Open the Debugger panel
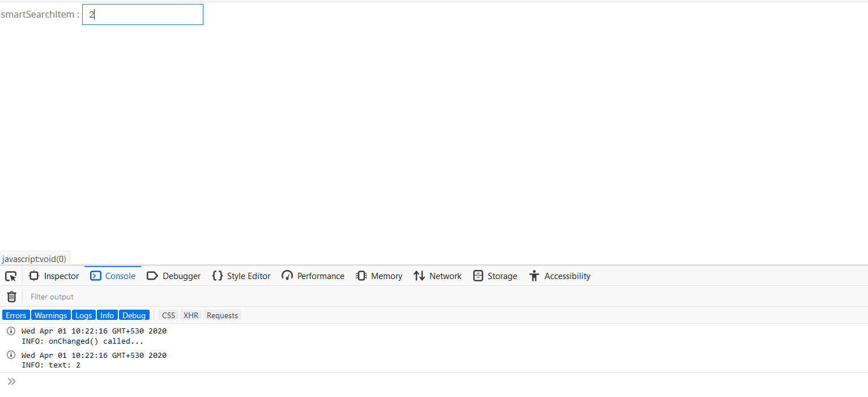868x397 pixels. pos(174,276)
